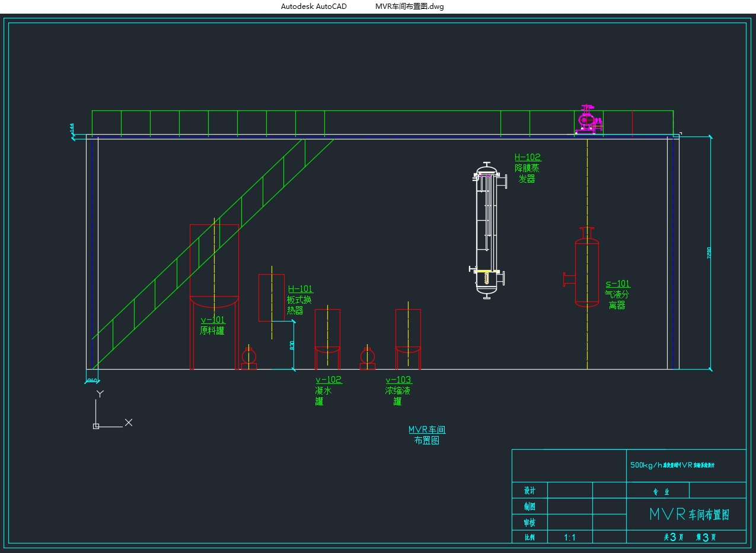Select the S-101 text label

point(617,284)
